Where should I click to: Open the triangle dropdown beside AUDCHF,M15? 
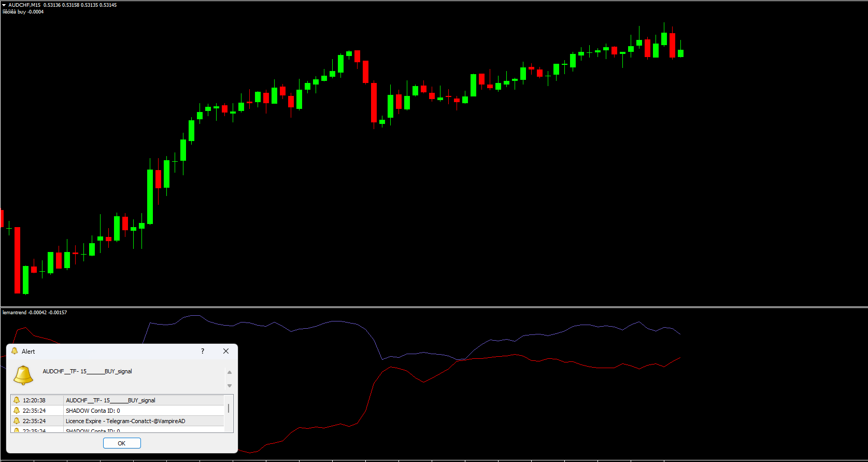point(4,5)
